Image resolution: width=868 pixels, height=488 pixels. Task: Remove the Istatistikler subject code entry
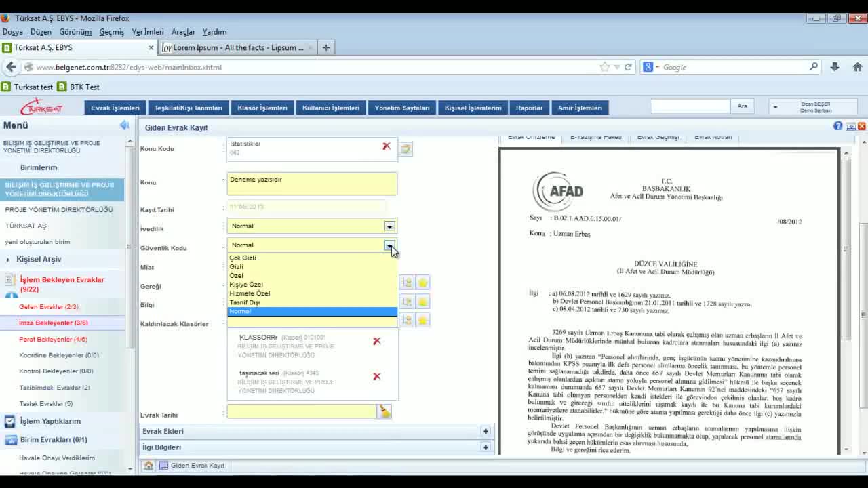click(x=387, y=146)
